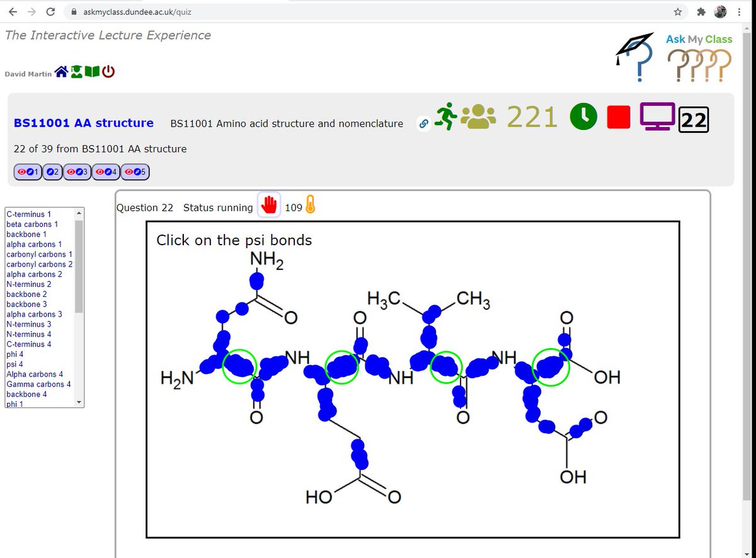Image resolution: width=756 pixels, height=558 pixels.
Task: Open the browser profile avatar
Action: [721, 11]
